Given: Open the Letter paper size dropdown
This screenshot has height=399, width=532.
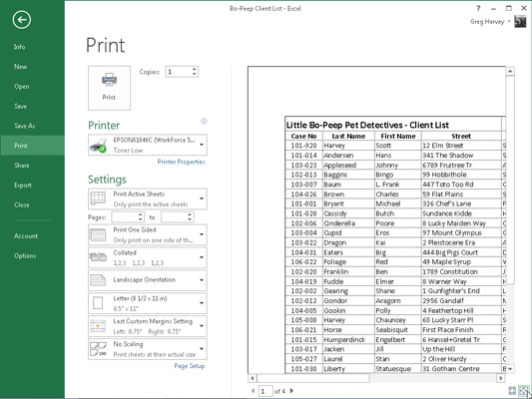Looking at the screenshot, I should coord(148,303).
